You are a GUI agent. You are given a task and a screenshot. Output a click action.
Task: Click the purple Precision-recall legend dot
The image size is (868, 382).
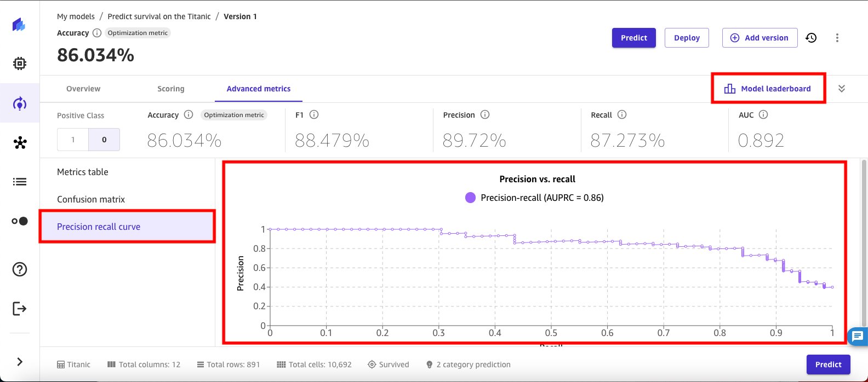coord(470,198)
